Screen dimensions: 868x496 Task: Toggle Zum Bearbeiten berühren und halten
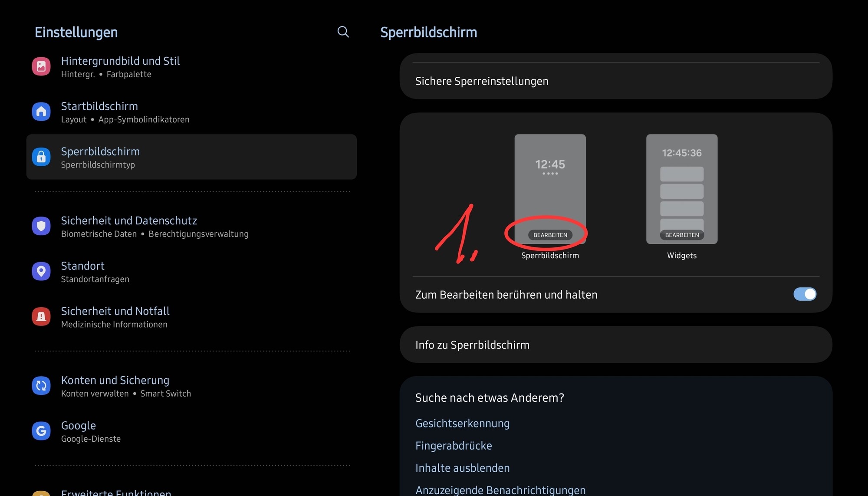(804, 294)
